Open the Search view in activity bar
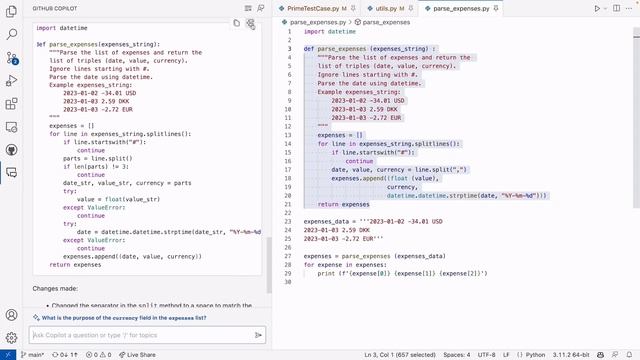 pyautogui.click(x=11, y=34)
